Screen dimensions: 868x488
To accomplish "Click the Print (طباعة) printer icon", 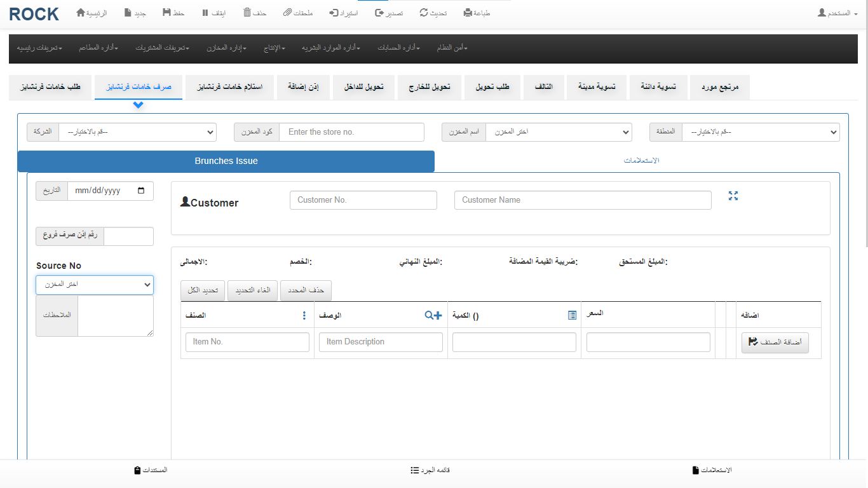I will [468, 13].
